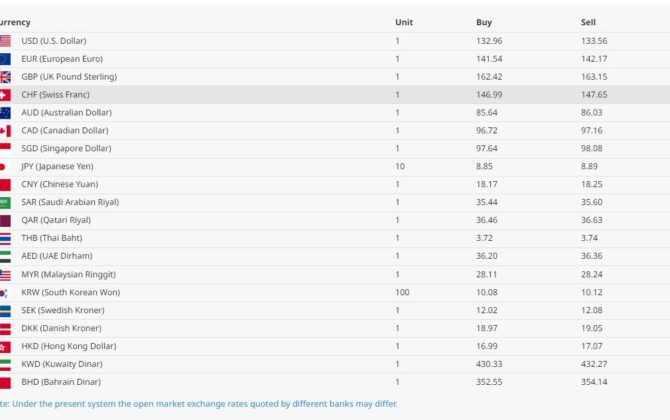Click the Unit column header
The width and height of the screenshot is (670, 420).
pos(404,22)
